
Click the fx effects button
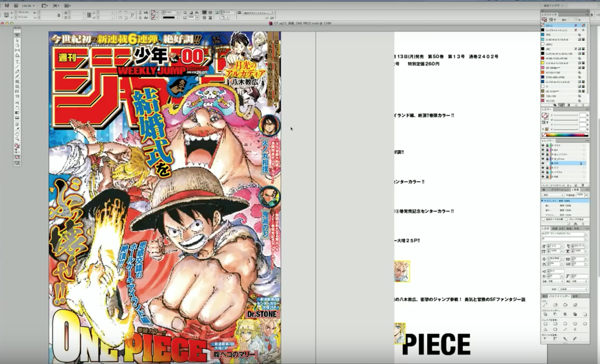point(575,224)
